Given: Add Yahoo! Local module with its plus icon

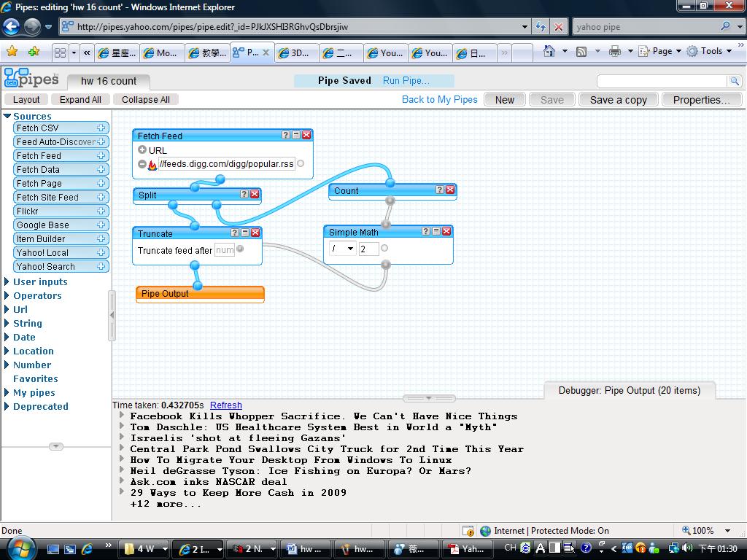Looking at the screenshot, I should pos(101,252).
